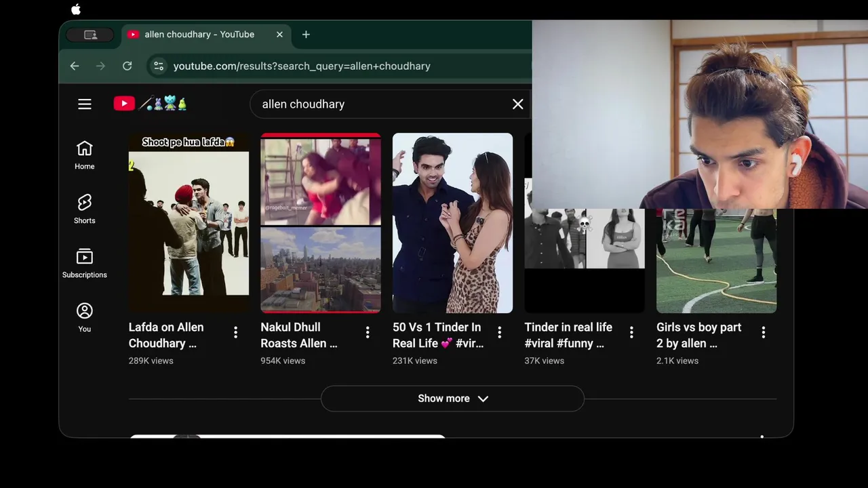Open the YouTube hamburger guide menu
The width and height of the screenshot is (868, 488).
coord(85,104)
